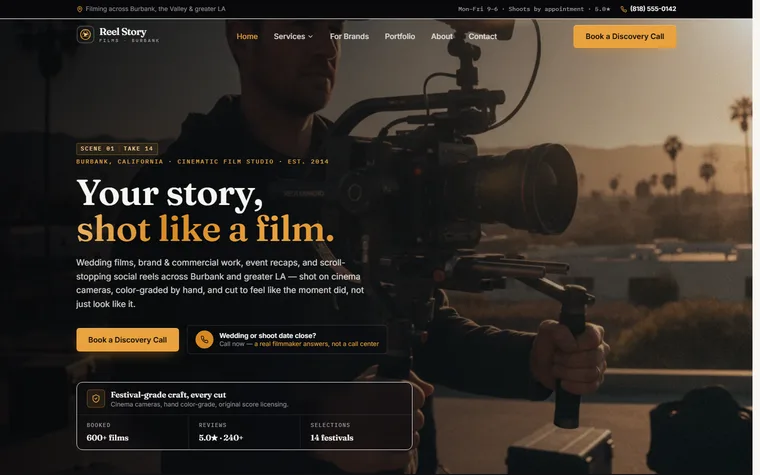Click header Book a Discovery Call button

tap(624, 36)
